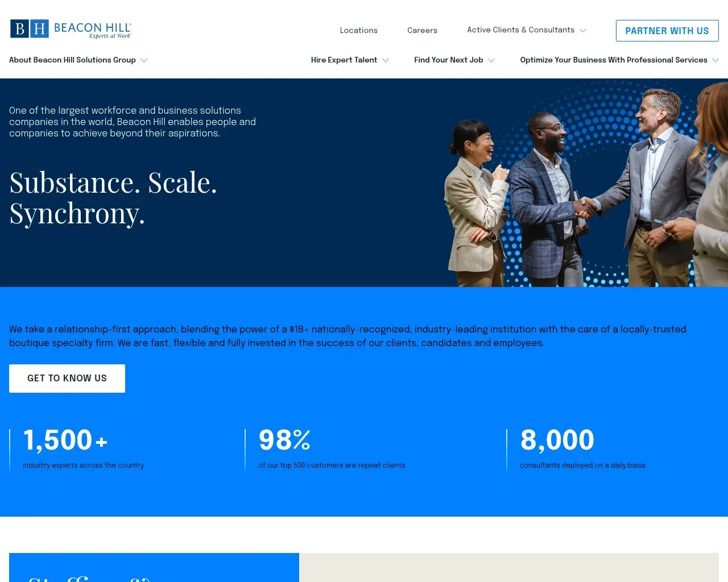Open the Careers page
The image size is (728, 582).
[422, 31]
